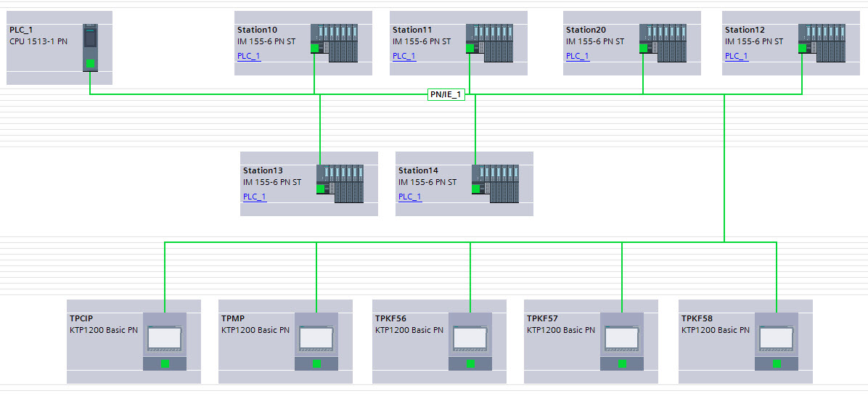Open the PLC_1 link in Station14
868x396 pixels.
click(409, 197)
